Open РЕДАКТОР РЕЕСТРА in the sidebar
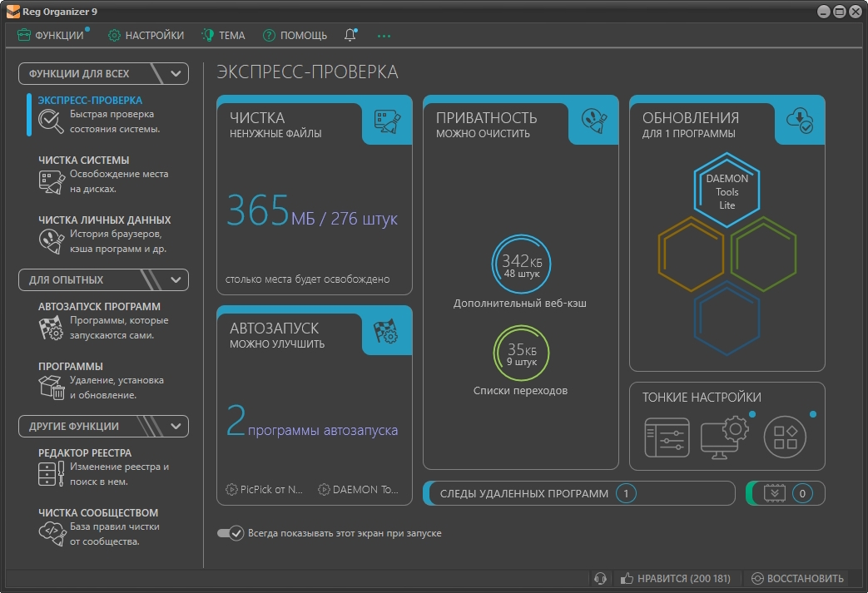 84,453
